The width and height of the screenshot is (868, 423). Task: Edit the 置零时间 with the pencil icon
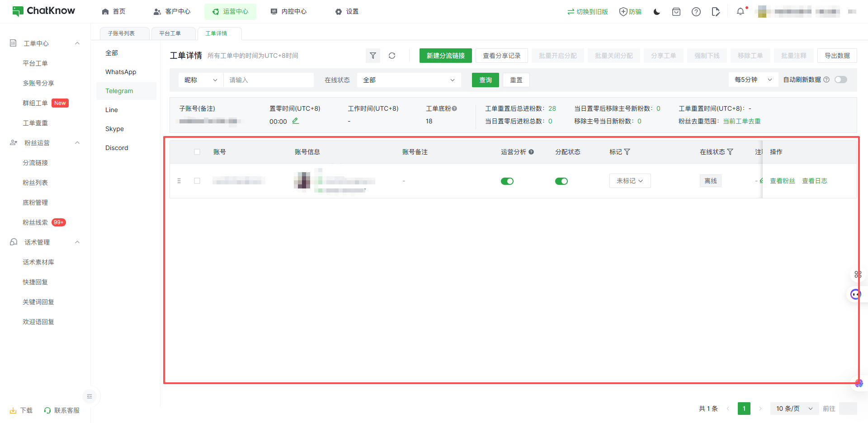click(295, 121)
